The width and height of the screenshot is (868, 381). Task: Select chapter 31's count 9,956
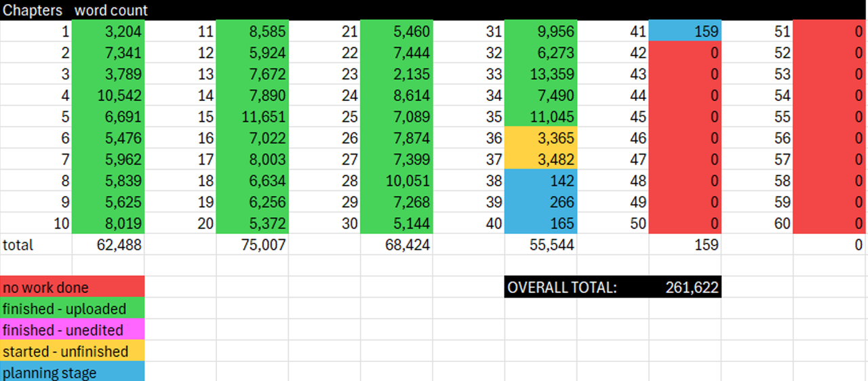(540, 31)
